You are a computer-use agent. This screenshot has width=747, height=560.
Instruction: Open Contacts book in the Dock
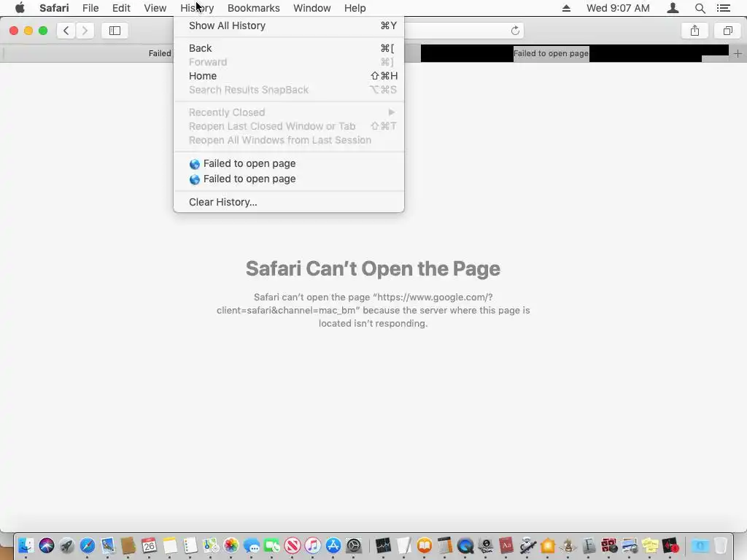(128, 545)
